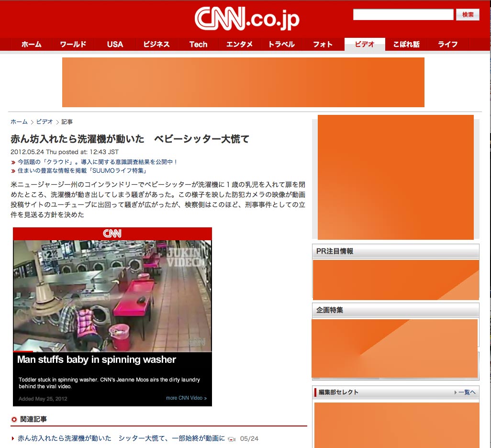The height and width of the screenshot is (448, 491).
Task: Click the article body paragraph 米ニュージャージー州
Action: [158, 200]
